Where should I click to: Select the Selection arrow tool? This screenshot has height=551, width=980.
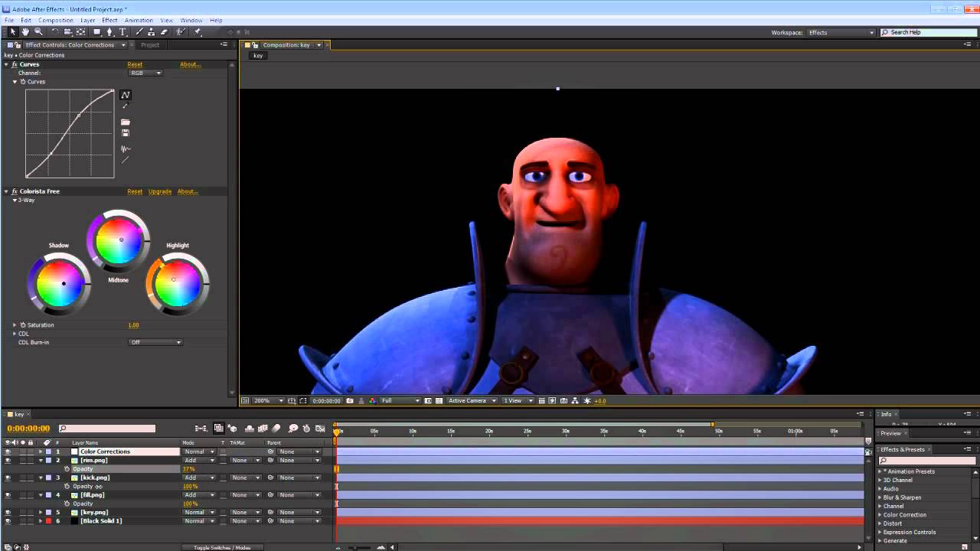13,32
